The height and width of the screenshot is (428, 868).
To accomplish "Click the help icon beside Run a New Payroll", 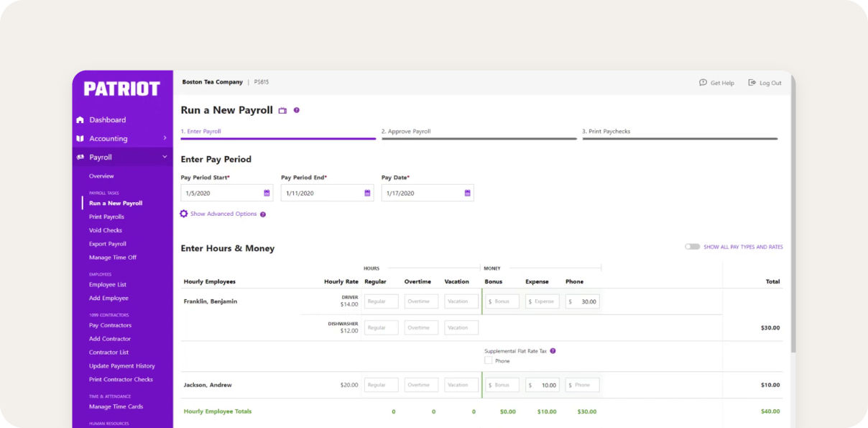I will (x=296, y=110).
